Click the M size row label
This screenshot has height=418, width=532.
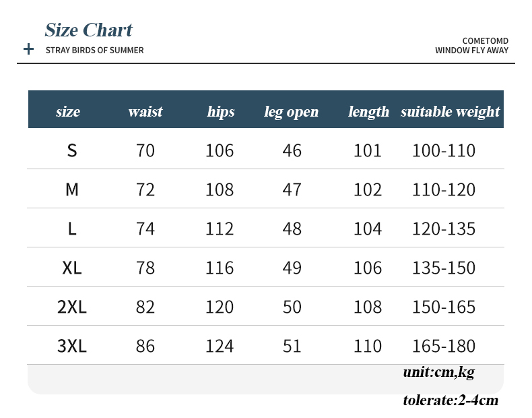[72, 189]
